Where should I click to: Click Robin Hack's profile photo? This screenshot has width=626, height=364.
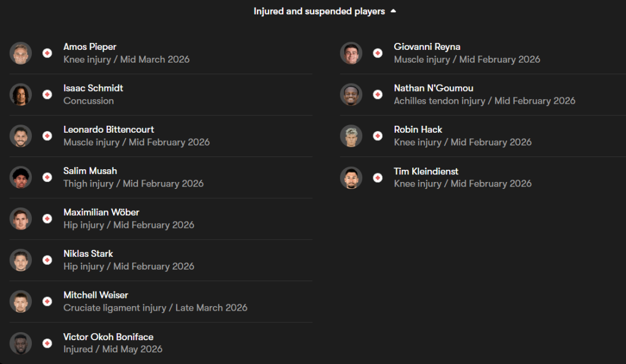(351, 136)
